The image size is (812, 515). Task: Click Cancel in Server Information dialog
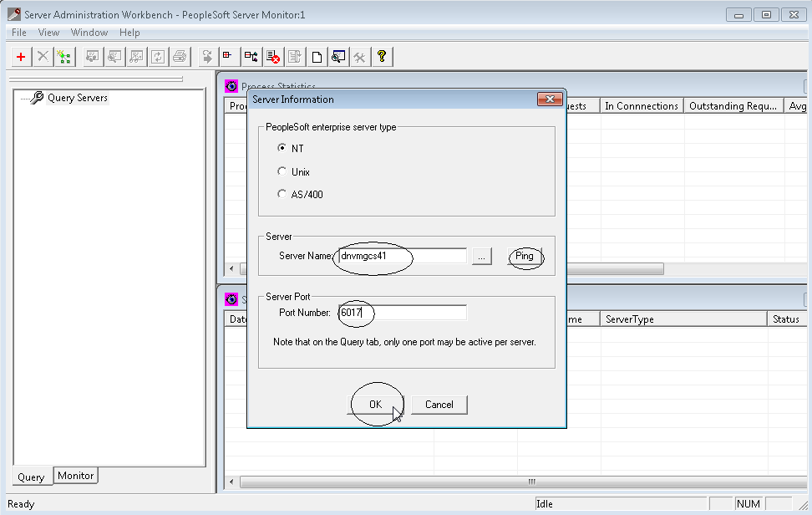click(439, 405)
